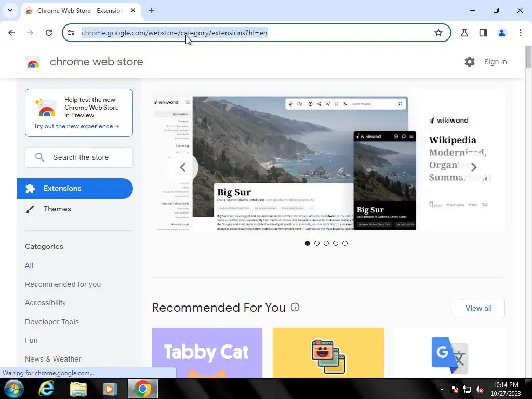This screenshot has width=532, height=399.
Task: Choose the Developer Tools category
Action: pos(51,322)
